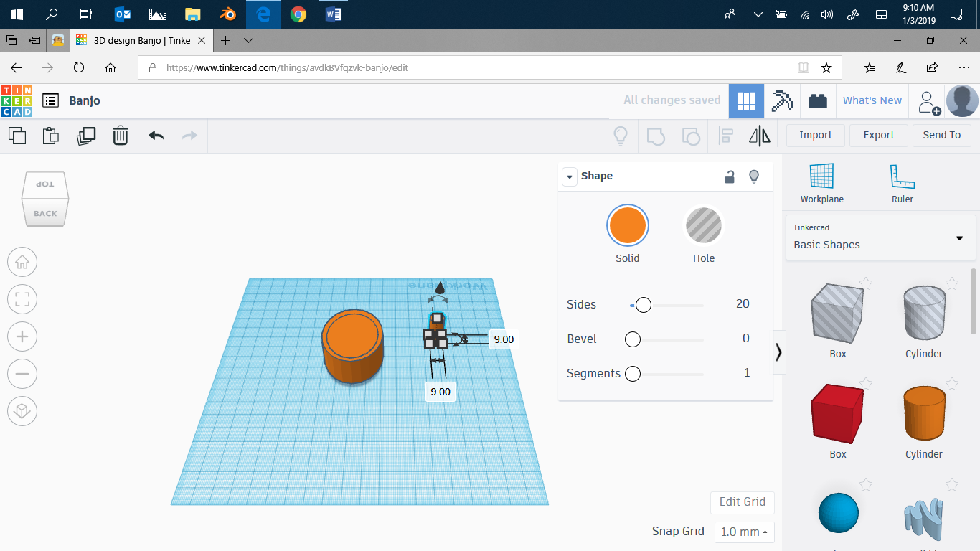Choose Solid shape mode
This screenshot has height=551, width=980.
coord(628,234)
